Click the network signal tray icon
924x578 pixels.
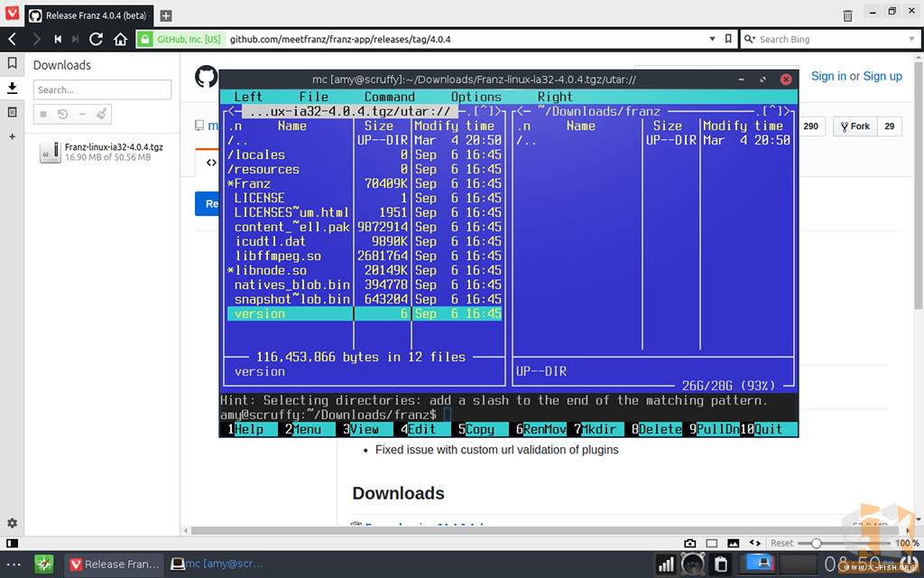pyautogui.click(x=666, y=564)
